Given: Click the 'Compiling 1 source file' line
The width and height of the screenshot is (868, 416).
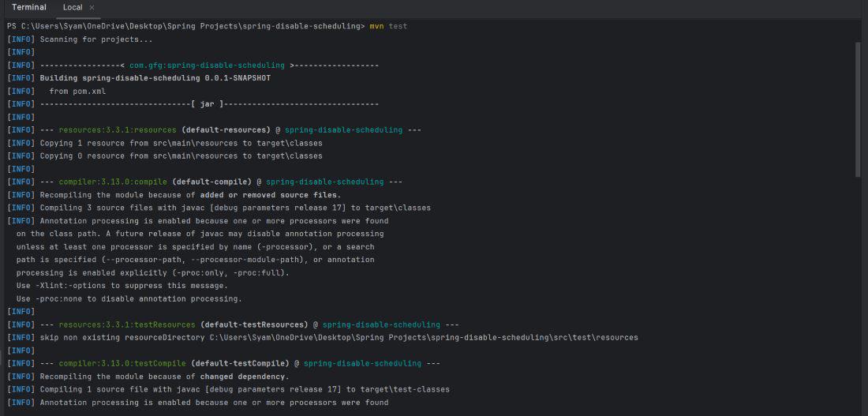Looking at the screenshot, I should click(245, 389).
